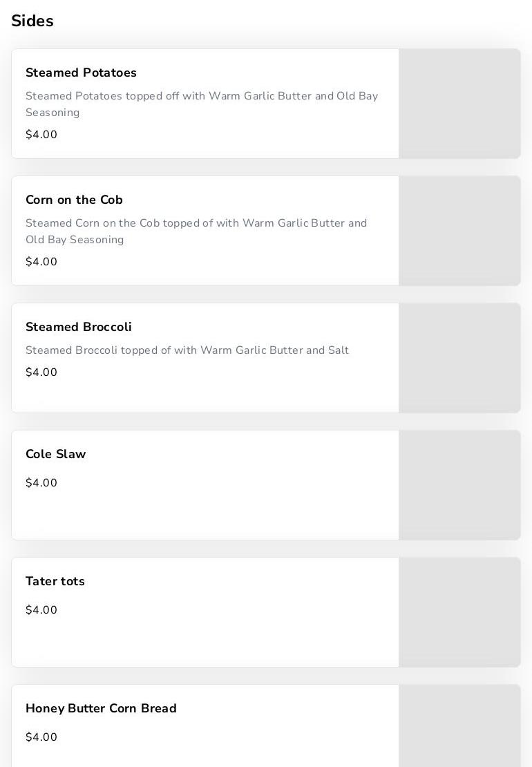Select the Steamed Broccoli image placeholder
Viewport: 532px width, 767px height.
click(x=459, y=358)
